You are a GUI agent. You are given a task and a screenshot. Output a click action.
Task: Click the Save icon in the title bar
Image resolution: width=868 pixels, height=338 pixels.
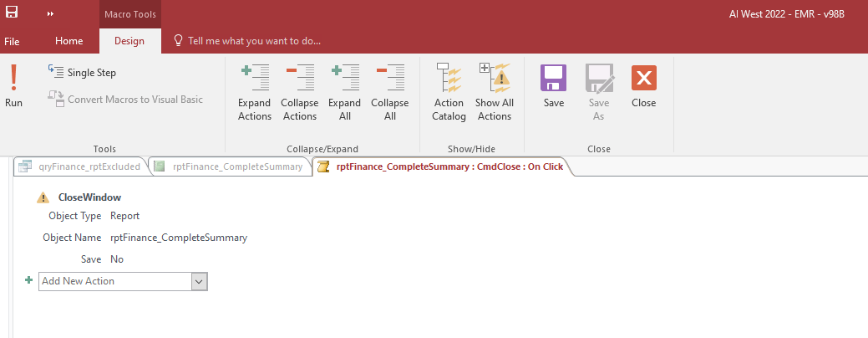[12, 12]
